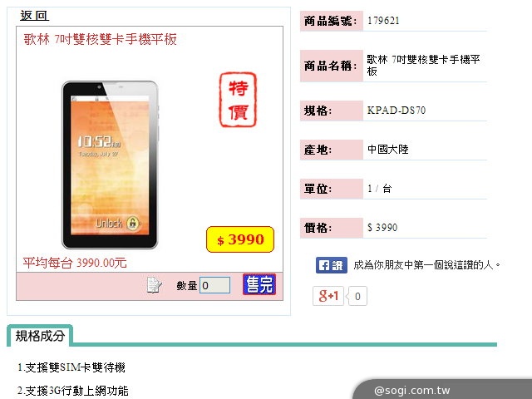
Task: Click the 支援雙SIM卡雙待機 spec line
Action: (71, 367)
